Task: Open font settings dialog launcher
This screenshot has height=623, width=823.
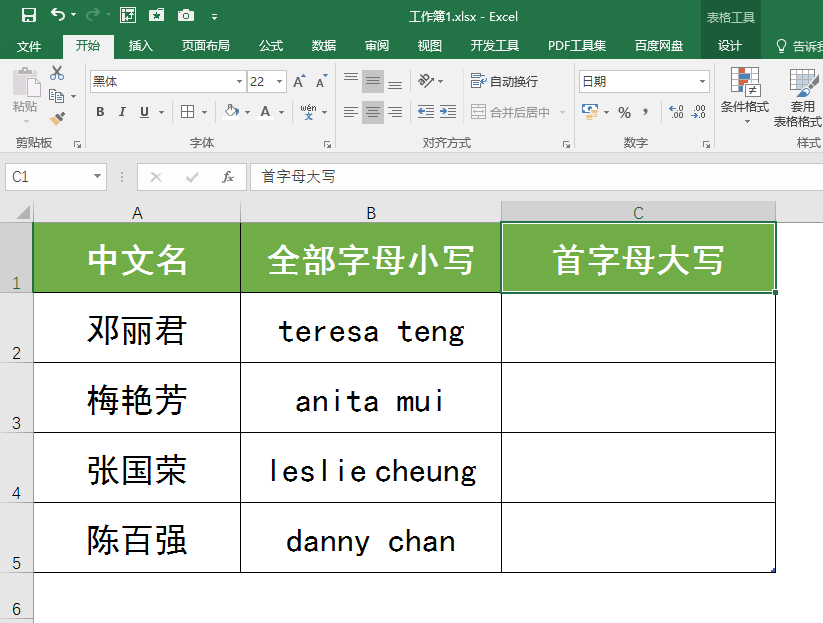Action: click(328, 144)
